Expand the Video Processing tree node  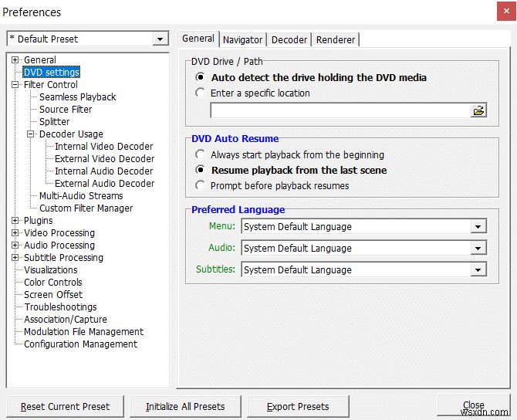[15, 233]
